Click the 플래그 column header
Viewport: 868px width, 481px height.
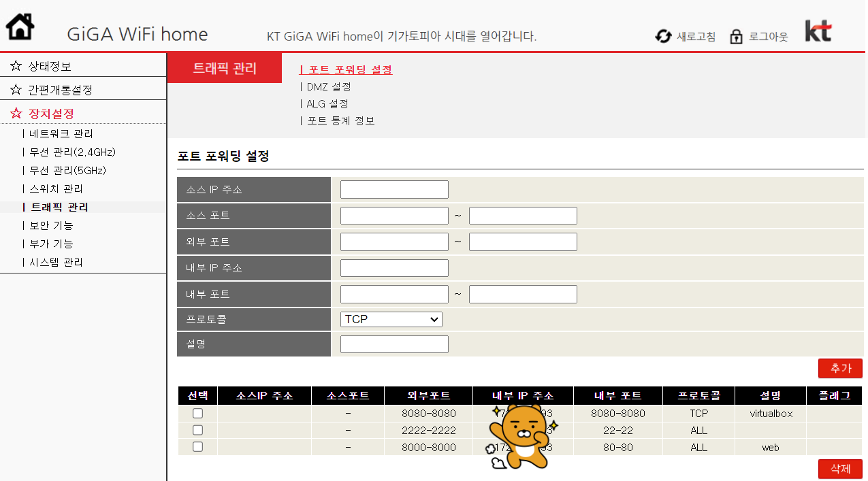coord(835,395)
